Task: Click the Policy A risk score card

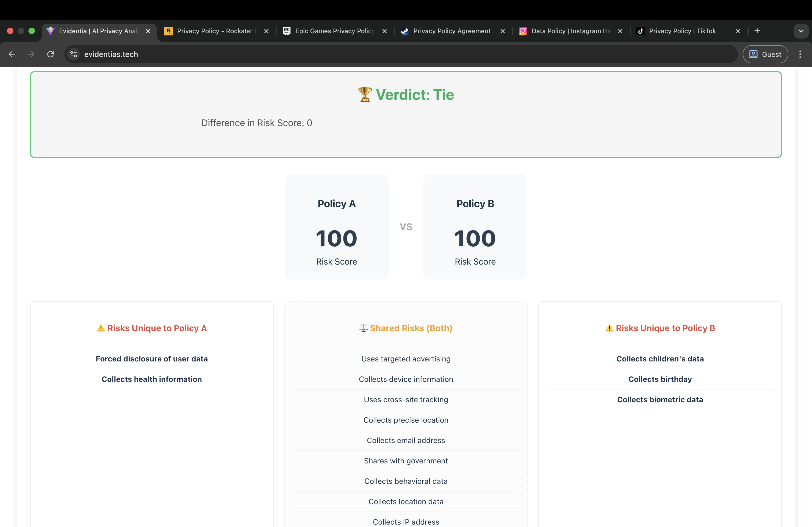Action: [336, 227]
